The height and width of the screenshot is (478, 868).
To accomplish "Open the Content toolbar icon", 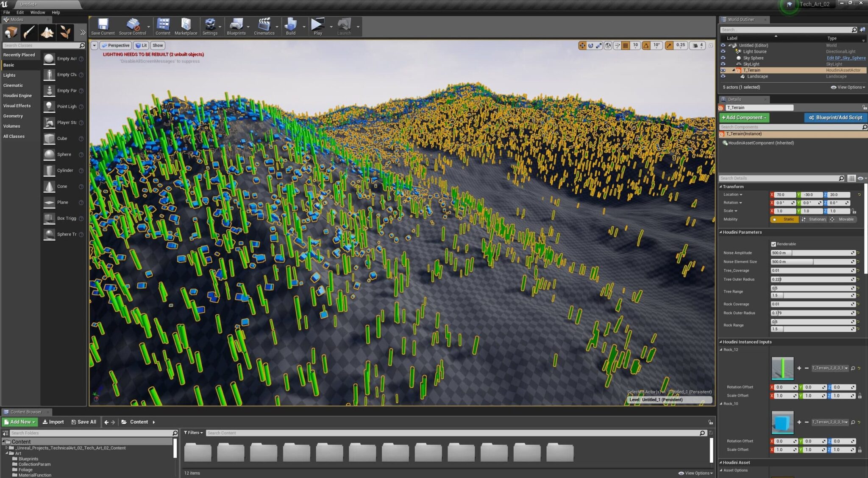I will point(163,24).
